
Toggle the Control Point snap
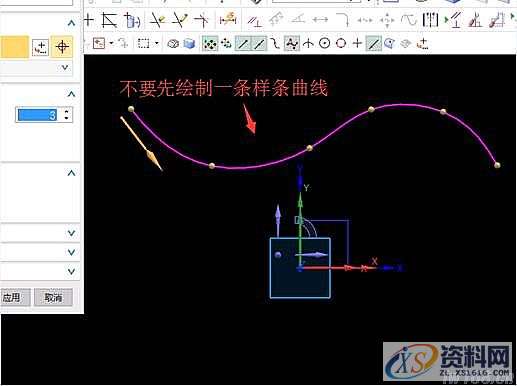point(292,44)
